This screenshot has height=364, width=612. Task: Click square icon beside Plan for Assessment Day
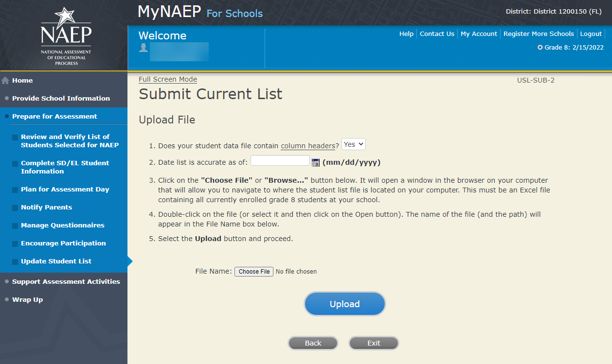[x=15, y=190]
